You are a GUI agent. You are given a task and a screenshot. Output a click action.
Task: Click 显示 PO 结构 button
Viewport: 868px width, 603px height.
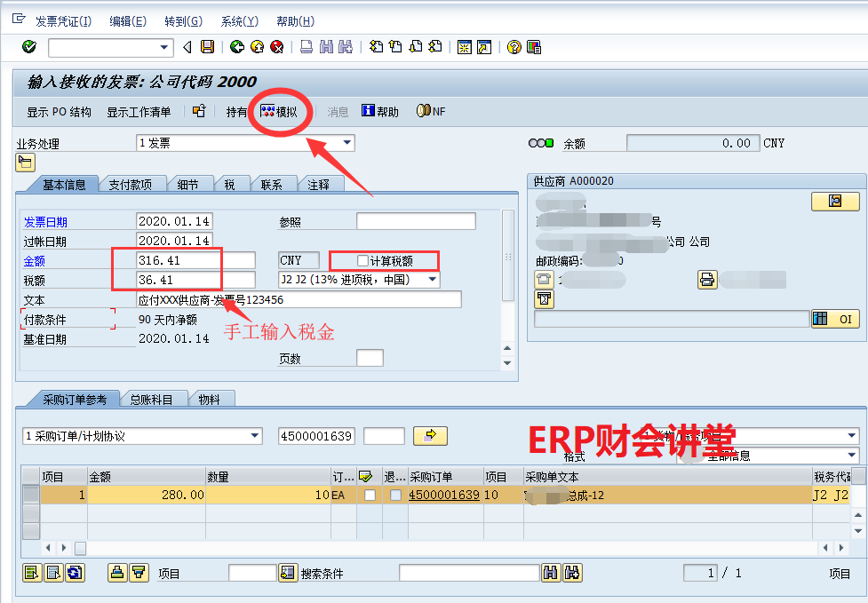pos(59,112)
